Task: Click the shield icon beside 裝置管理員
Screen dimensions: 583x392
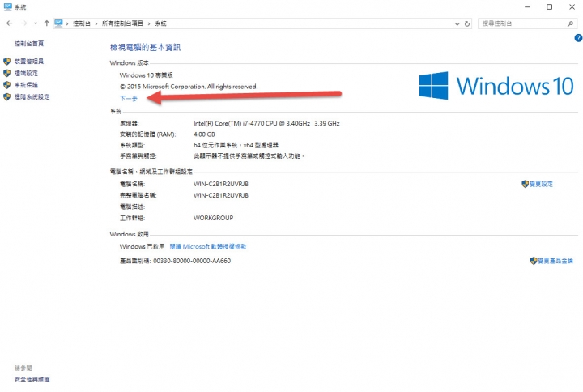Action: click(x=6, y=62)
